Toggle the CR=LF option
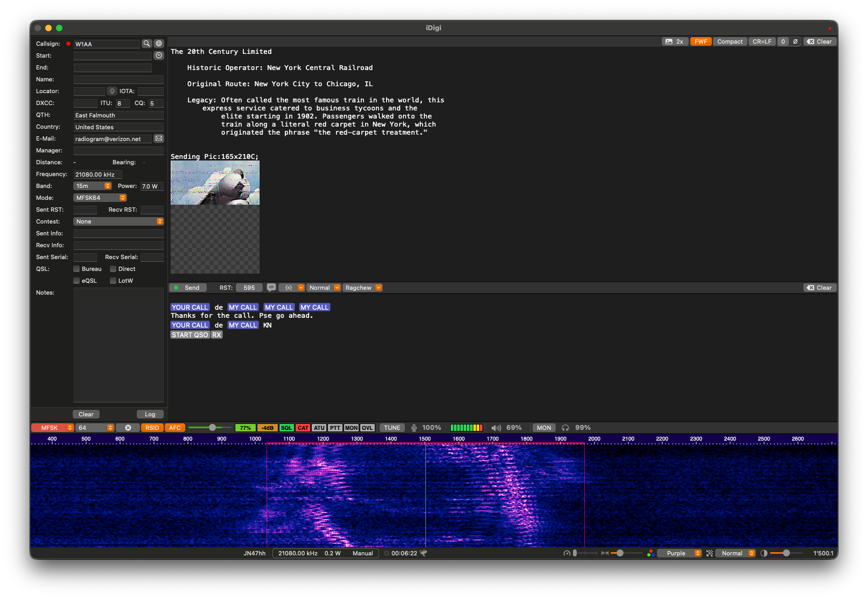Screen dimensions: 868x599 [x=762, y=41]
